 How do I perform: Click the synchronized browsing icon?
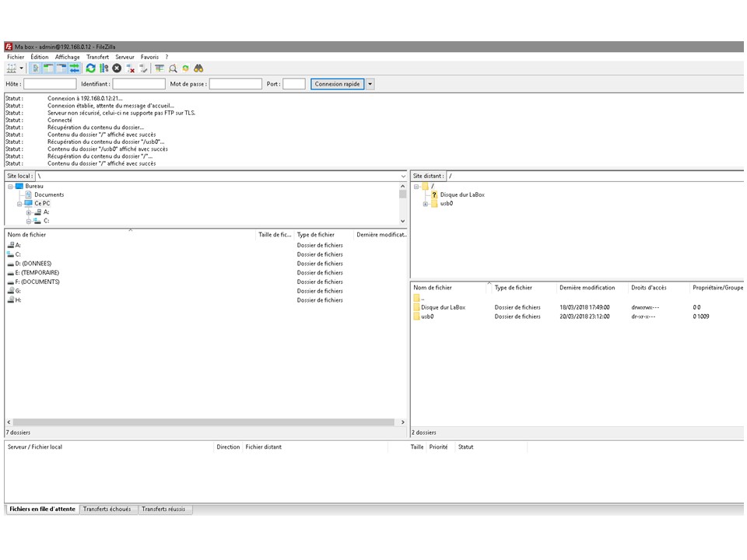[185, 68]
